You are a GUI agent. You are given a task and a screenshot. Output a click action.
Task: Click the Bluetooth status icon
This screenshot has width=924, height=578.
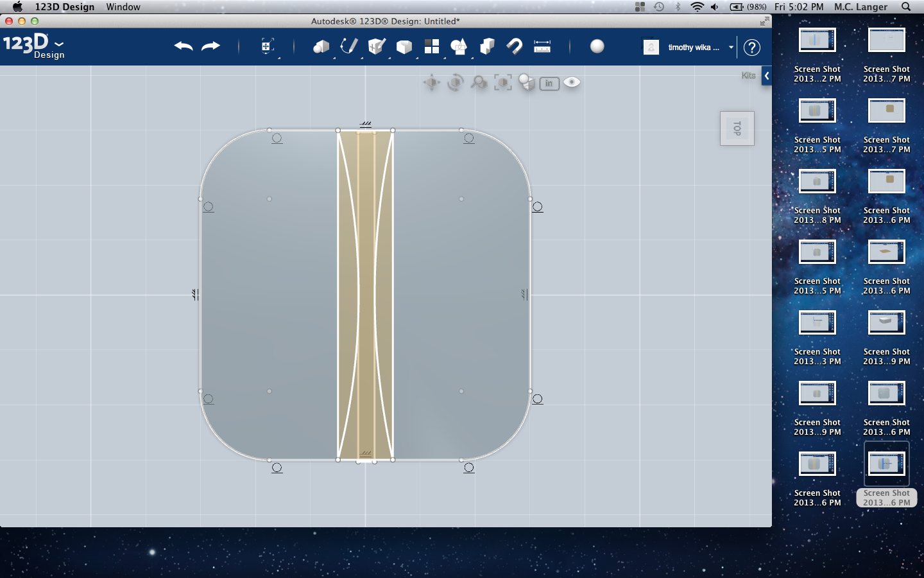click(678, 6)
